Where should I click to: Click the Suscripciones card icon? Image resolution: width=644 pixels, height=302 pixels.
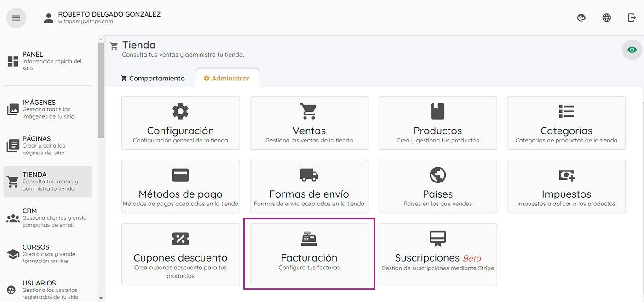(437, 239)
